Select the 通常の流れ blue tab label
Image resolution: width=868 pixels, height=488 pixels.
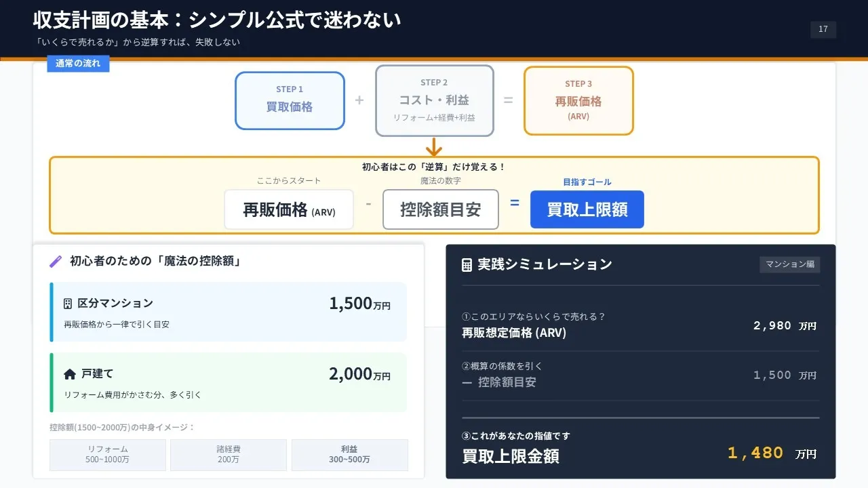coord(78,64)
